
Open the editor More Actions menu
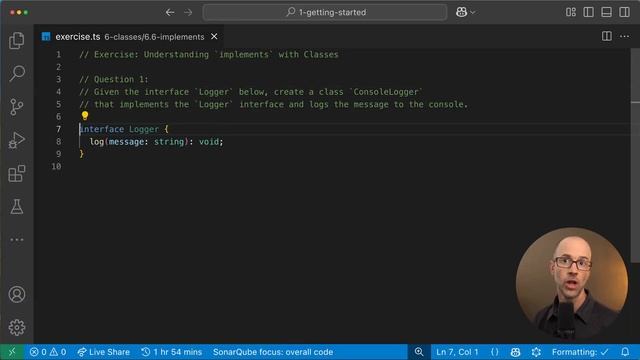pyautogui.click(x=624, y=36)
